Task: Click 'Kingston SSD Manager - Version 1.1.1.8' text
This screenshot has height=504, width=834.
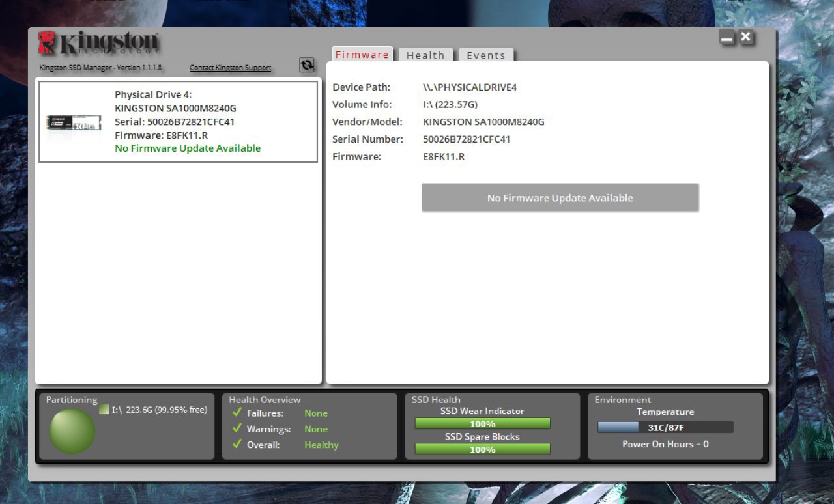Action: (100, 68)
